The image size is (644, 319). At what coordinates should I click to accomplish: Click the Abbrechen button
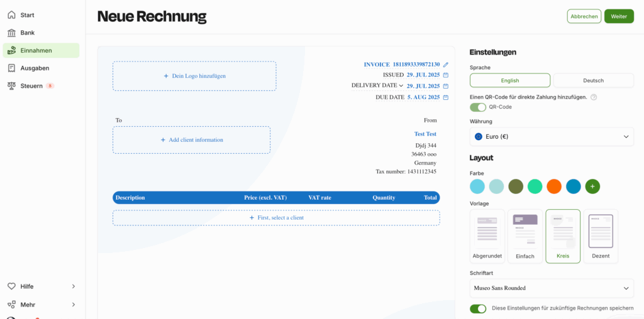pyautogui.click(x=584, y=16)
